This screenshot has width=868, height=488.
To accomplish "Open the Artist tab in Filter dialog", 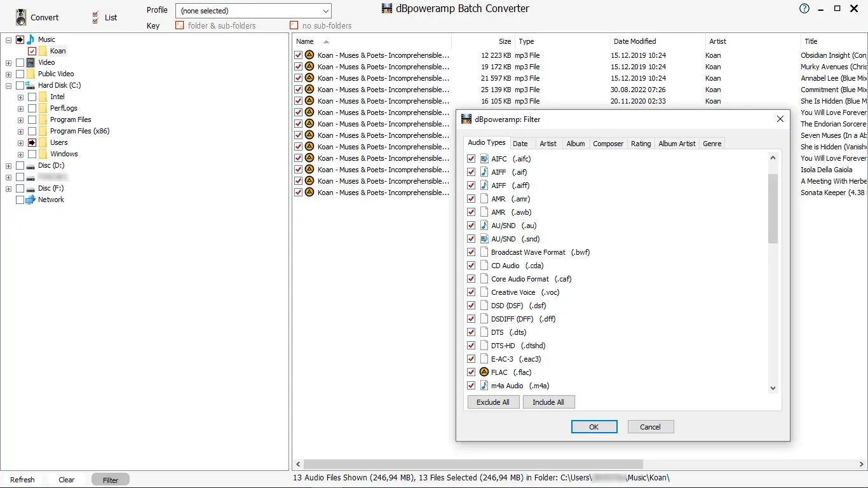I will (548, 144).
